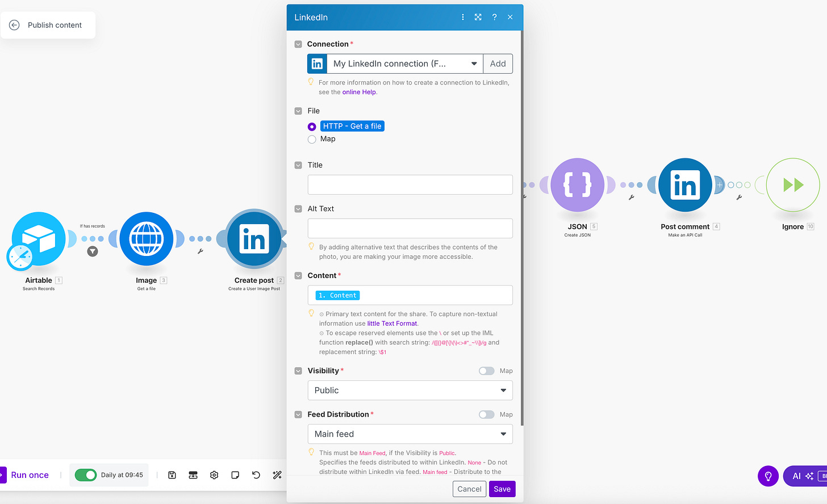The width and height of the screenshot is (827, 504).
Task: Click the If has records filter label
Action: pos(93,226)
